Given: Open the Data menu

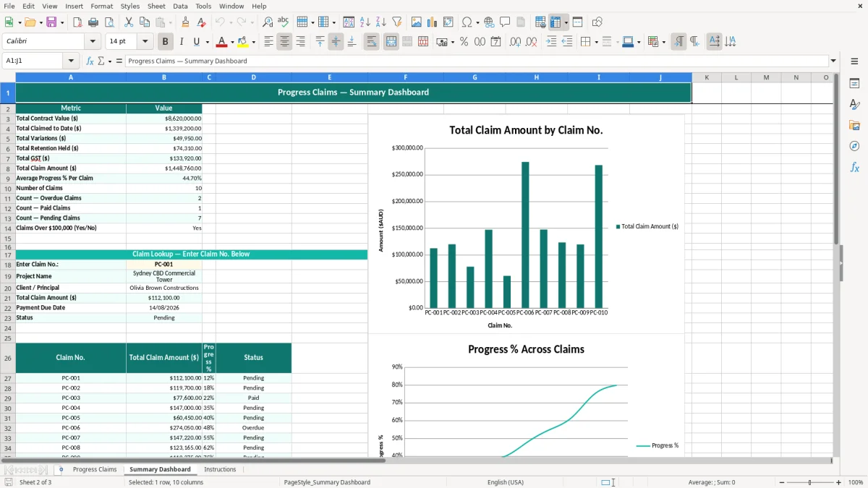Looking at the screenshot, I should [180, 6].
